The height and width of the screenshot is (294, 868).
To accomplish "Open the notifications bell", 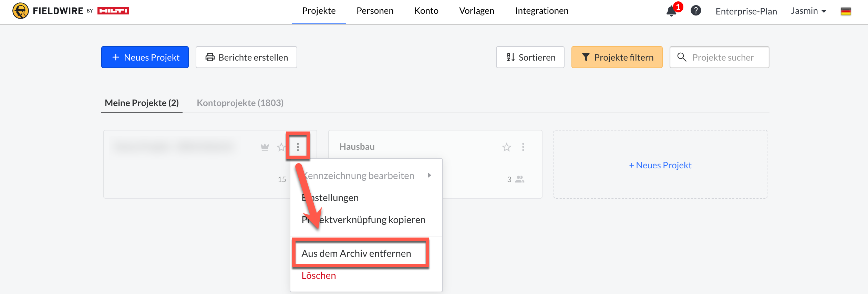I will coord(671,11).
